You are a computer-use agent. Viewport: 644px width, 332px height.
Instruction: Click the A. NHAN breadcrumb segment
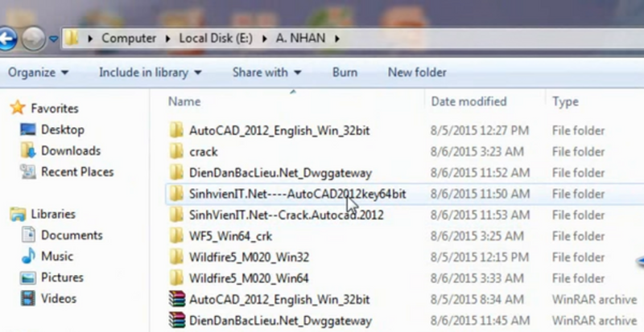300,39
